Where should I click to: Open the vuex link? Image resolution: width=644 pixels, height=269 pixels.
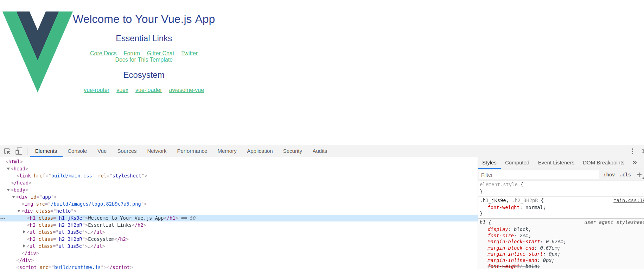pyautogui.click(x=122, y=90)
